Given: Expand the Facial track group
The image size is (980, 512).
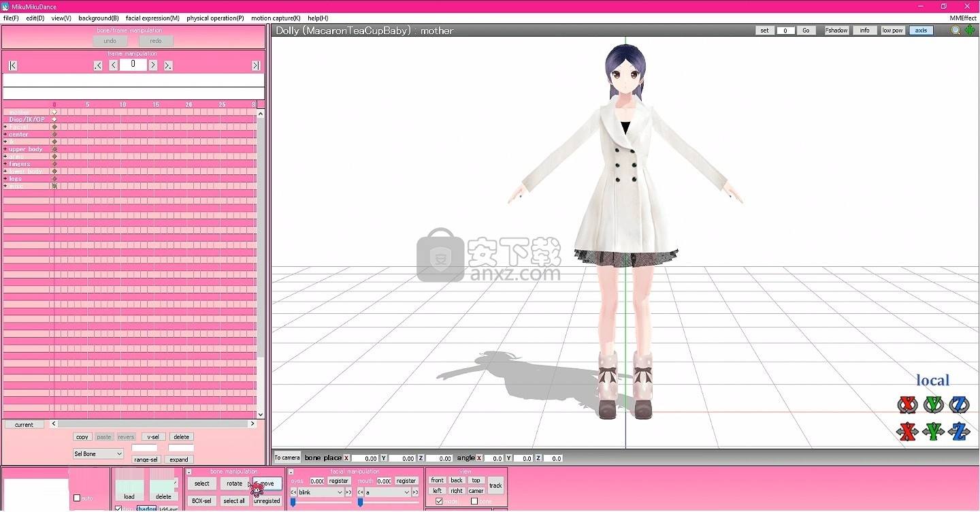Looking at the screenshot, I should tap(5, 127).
